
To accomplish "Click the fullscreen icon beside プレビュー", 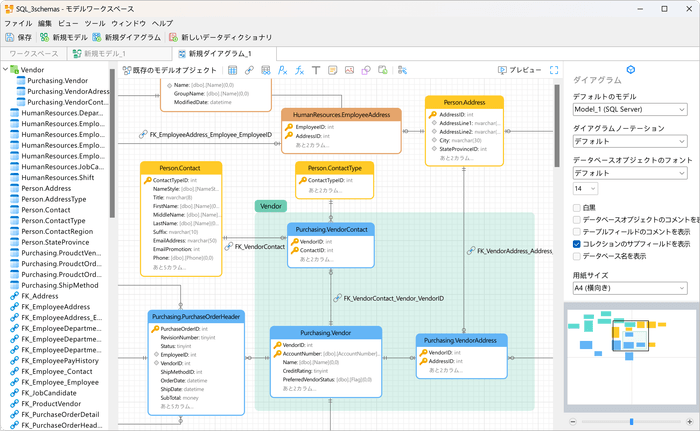I will [555, 71].
